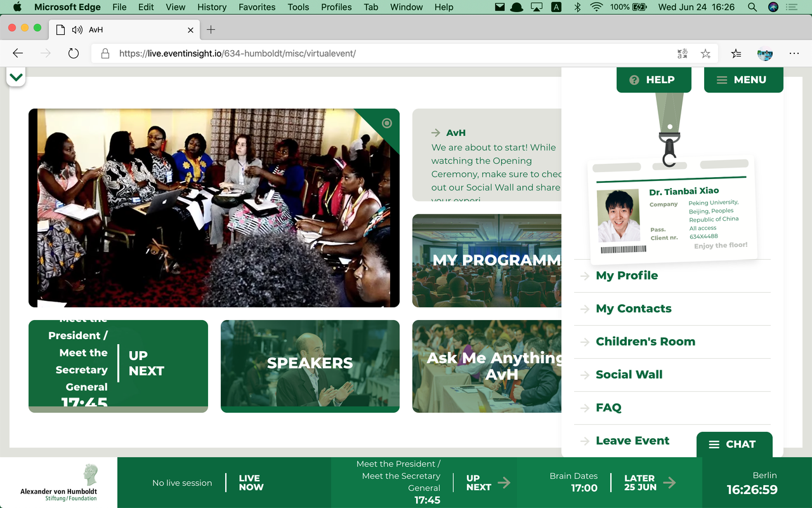
Task: Open the AirPlay display icon
Action: (x=537, y=7)
